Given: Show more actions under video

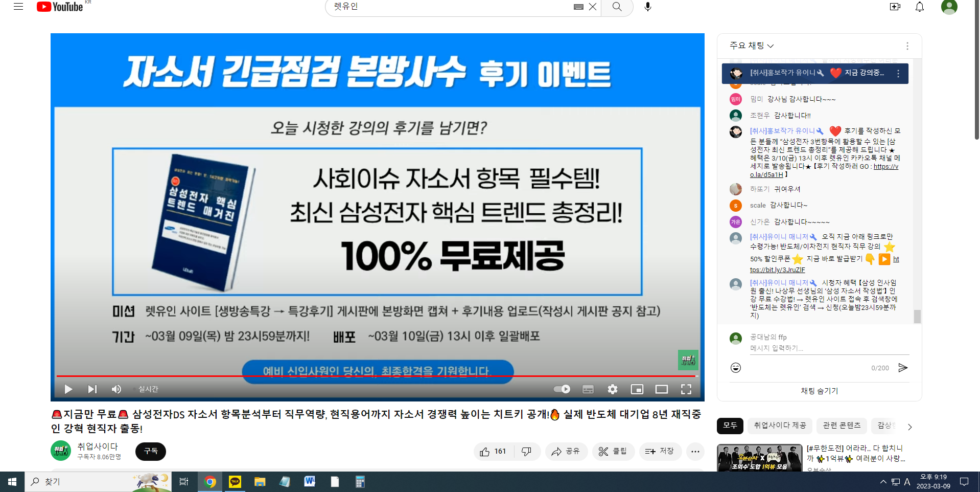Looking at the screenshot, I should pos(695,451).
